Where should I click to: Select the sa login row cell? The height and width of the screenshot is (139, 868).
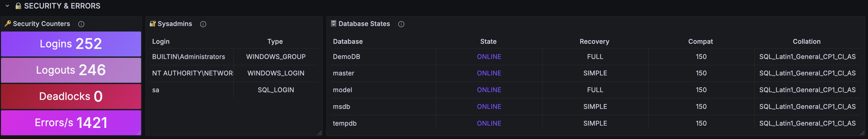191,90
